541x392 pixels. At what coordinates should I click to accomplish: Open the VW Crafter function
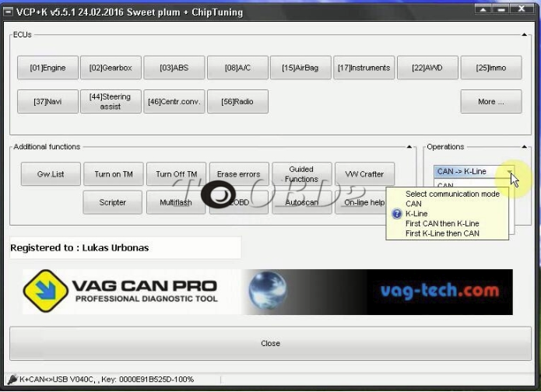(365, 174)
